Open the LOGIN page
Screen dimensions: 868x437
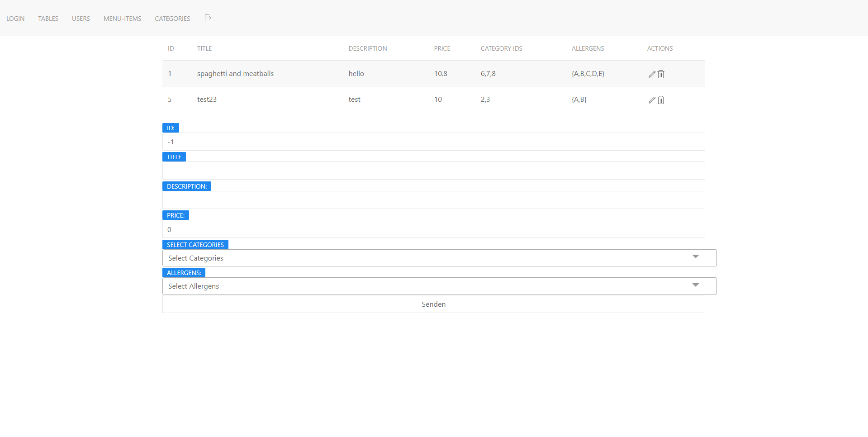coord(15,19)
